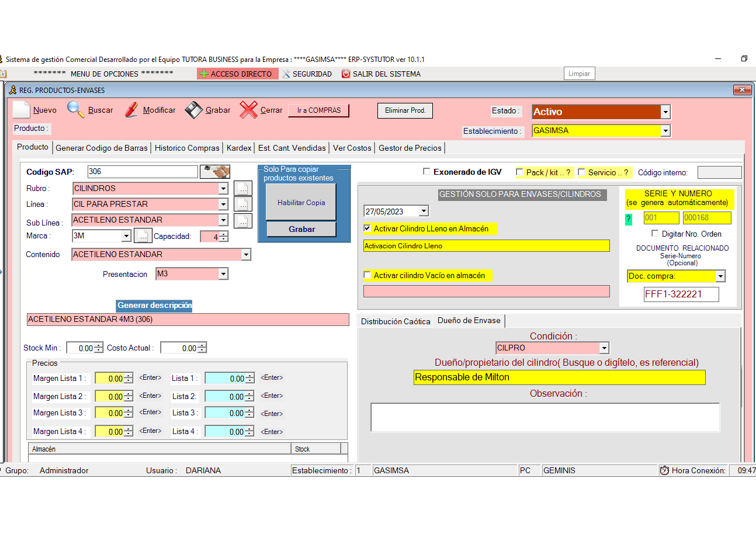Image resolution: width=756 pixels, height=534 pixels.
Task: Click the Codigo SAP field showing 306
Action: pyautogui.click(x=143, y=172)
